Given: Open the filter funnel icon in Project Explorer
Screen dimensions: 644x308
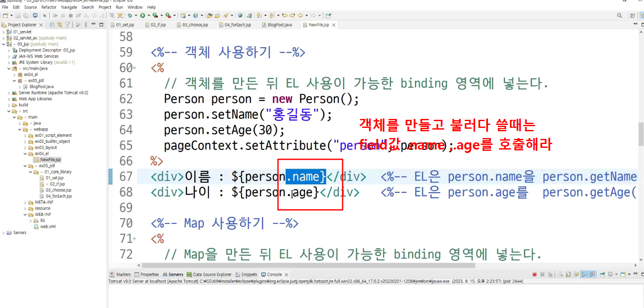Looking at the screenshot, I should (67, 25).
